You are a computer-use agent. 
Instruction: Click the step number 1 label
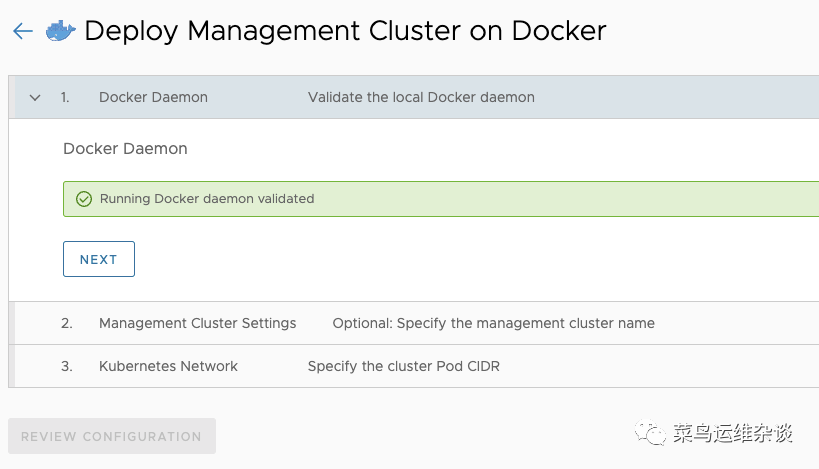(x=65, y=97)
